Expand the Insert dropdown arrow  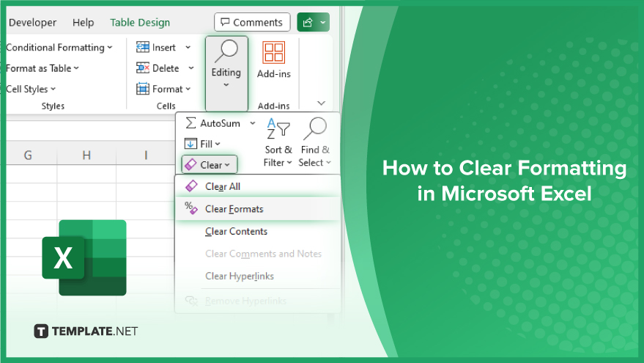coord(188,47)
